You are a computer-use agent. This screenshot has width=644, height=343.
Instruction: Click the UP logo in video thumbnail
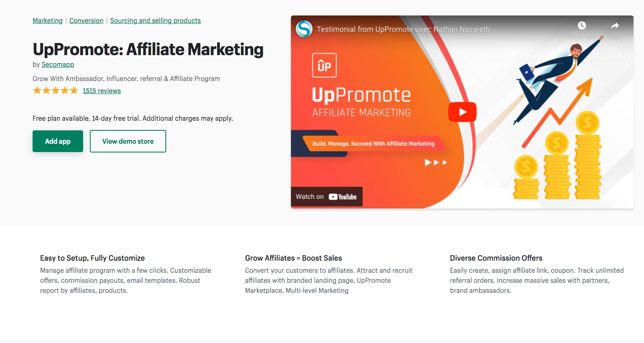[x=325, y=65]
